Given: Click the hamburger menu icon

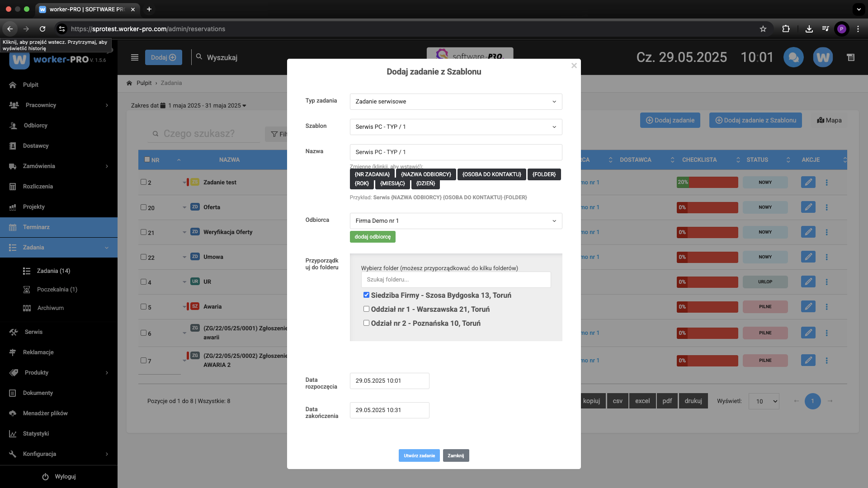Looking at the screenshot, I should [x=135, y=57].
